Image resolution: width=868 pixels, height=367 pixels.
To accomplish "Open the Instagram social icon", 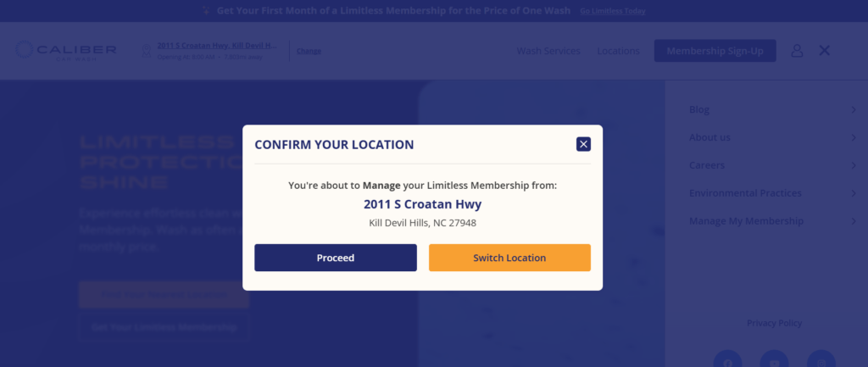I will [x=821, y=361].
